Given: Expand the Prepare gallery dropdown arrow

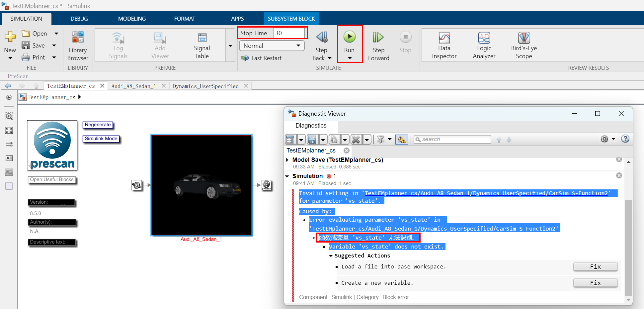Looking at the screenshot, I should 230,46.
